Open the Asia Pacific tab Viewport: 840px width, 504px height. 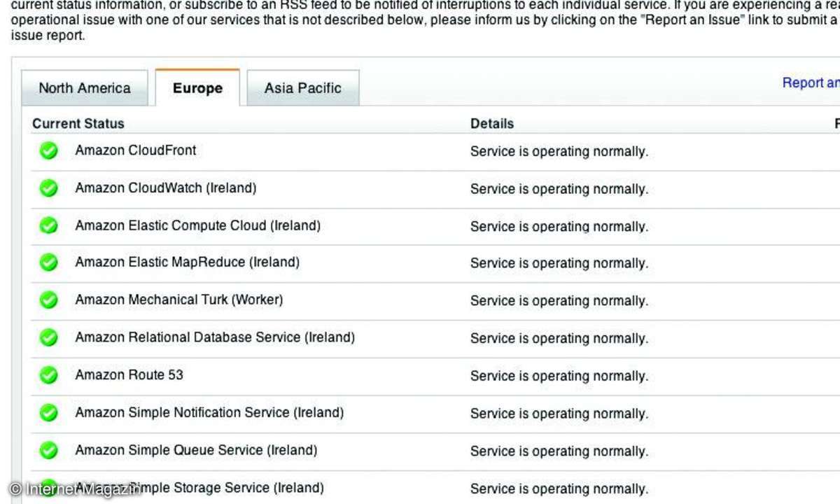303,88
